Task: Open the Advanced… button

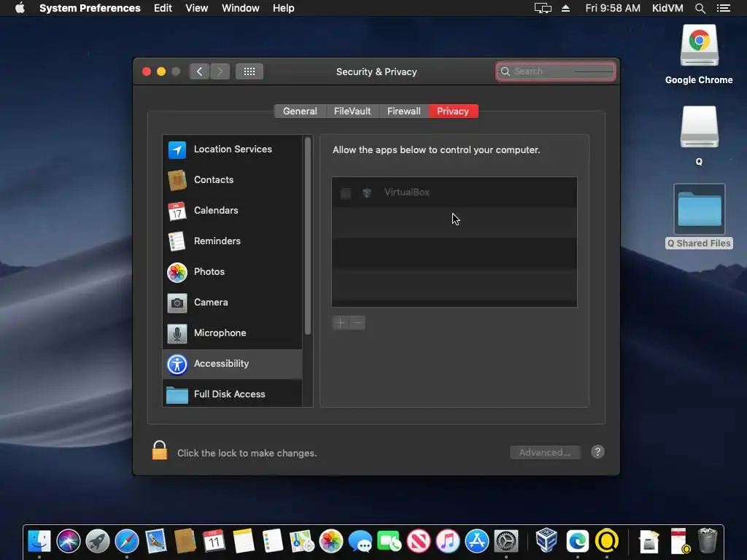Action: 545,452
